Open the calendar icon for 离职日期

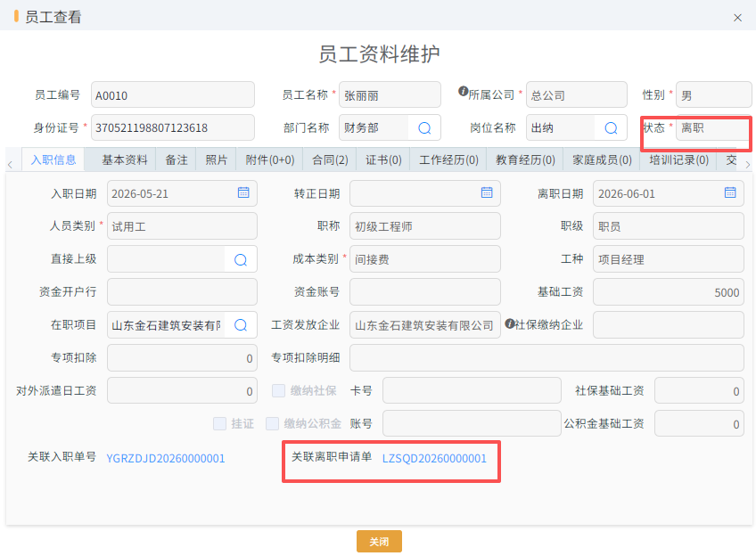tap(730, 192)
